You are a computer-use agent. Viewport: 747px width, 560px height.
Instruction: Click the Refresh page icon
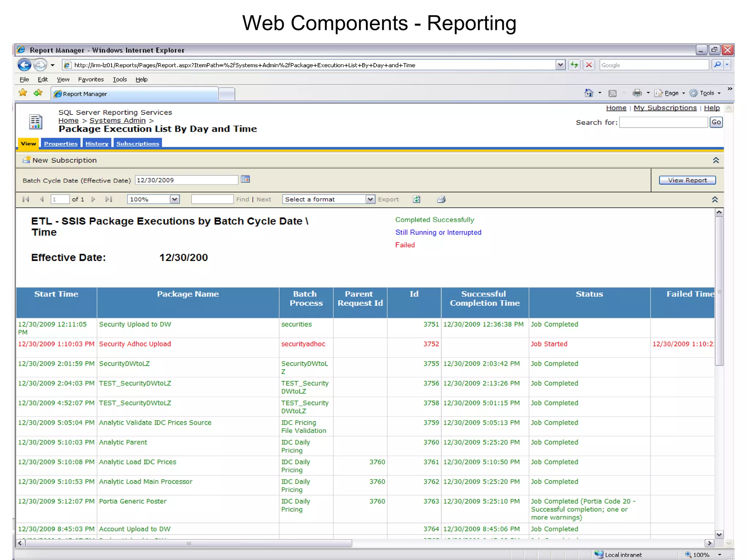click(574, 65)
